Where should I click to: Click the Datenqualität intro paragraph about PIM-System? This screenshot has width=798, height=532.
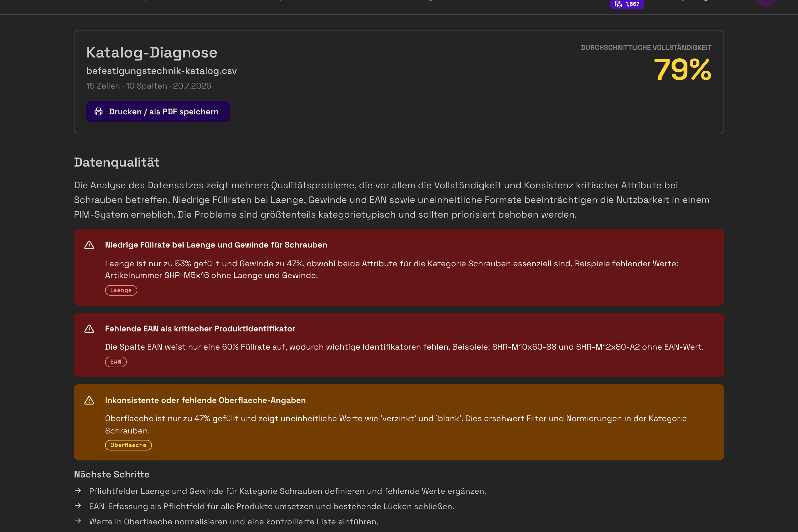392,200
